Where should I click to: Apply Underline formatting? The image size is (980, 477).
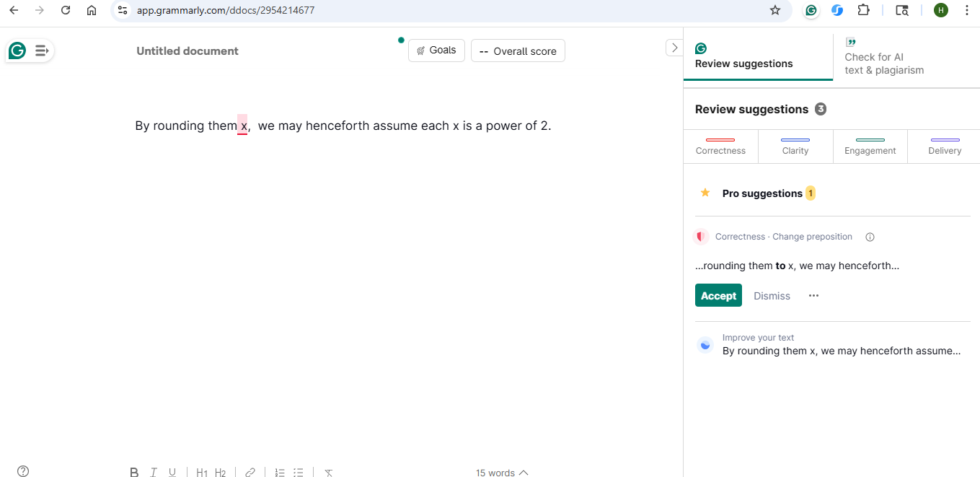point(172,473)
